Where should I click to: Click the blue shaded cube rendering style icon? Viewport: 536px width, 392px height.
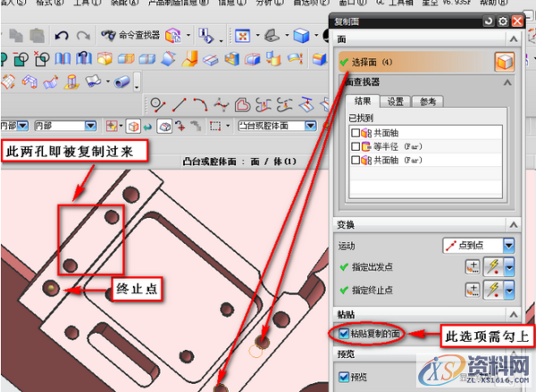(x=301, y=36)
